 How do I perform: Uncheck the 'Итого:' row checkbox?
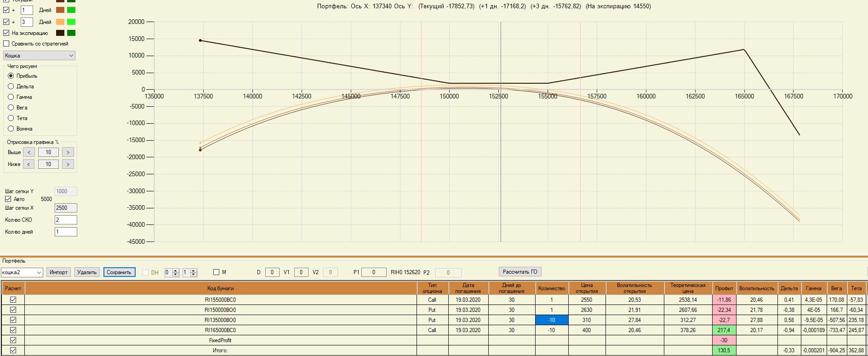tap(13, 350)
